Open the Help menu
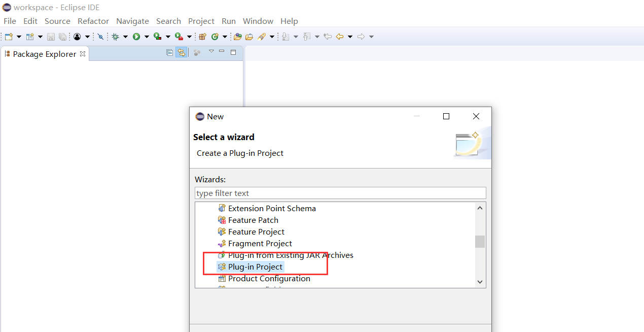Screen dimensions: 644x332 tap(289, 21)
